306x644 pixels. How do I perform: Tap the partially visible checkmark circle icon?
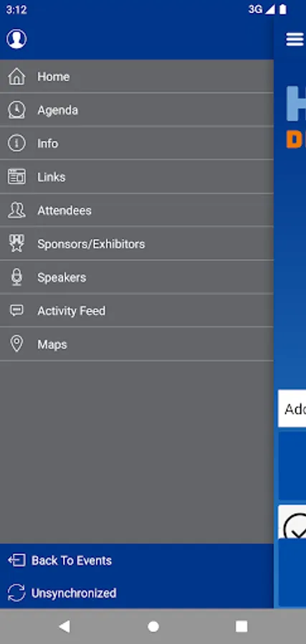click(x=295, y=525)
